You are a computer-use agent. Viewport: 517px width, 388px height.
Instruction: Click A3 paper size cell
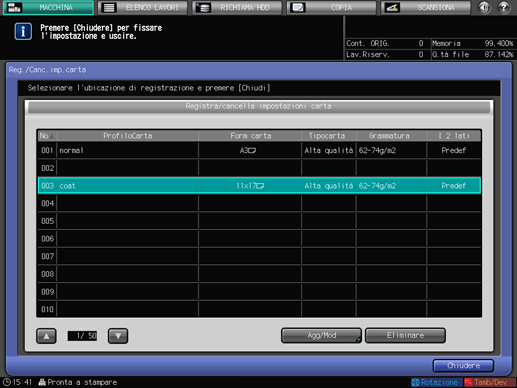pyautogui.click(x=250, y=150)
